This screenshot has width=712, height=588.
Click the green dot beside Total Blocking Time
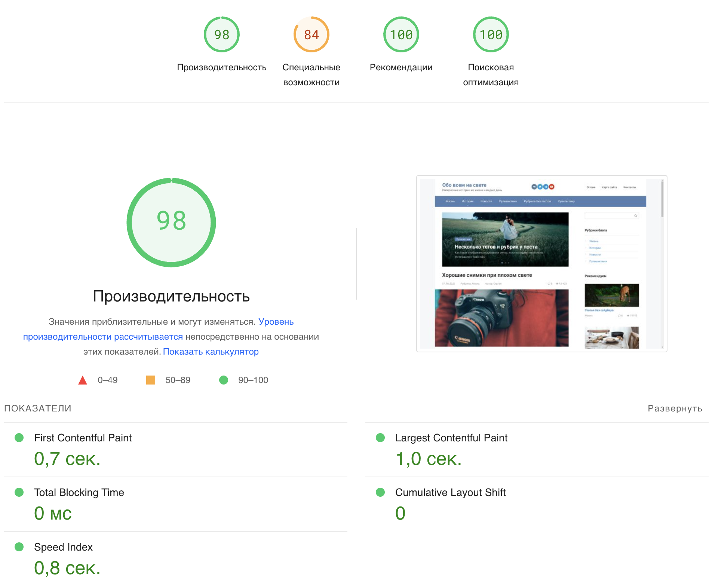click(19, 492)
